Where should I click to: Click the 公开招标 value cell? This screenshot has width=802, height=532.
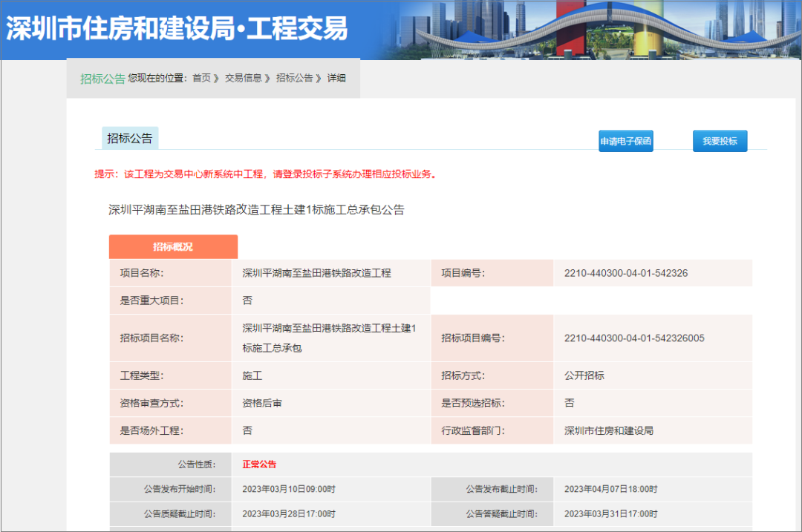coord(584,375)
